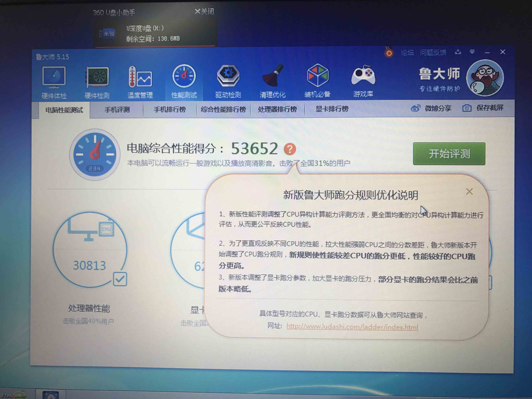Click the upload/share icon in title bar
532x399 pixels.
pos(458,52)
